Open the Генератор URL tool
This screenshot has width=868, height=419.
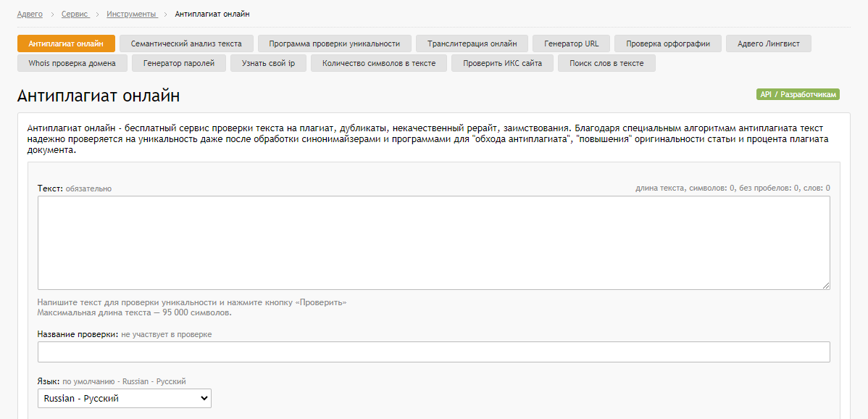tap(571, 43)
